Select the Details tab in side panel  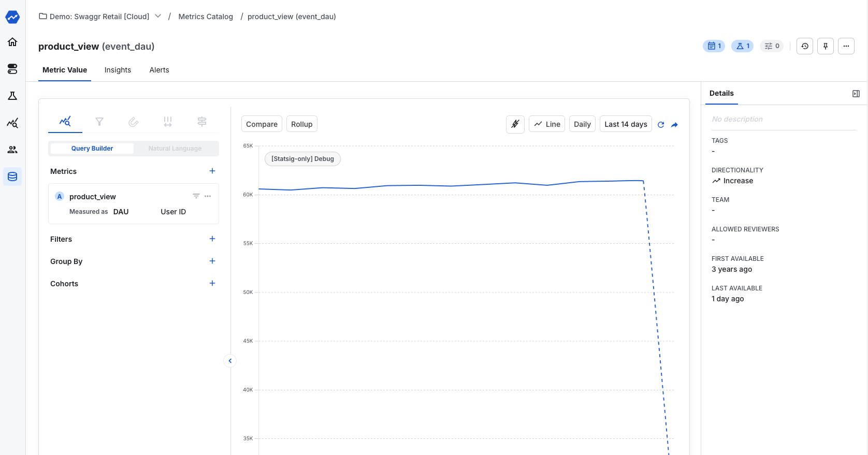(721, 93)
